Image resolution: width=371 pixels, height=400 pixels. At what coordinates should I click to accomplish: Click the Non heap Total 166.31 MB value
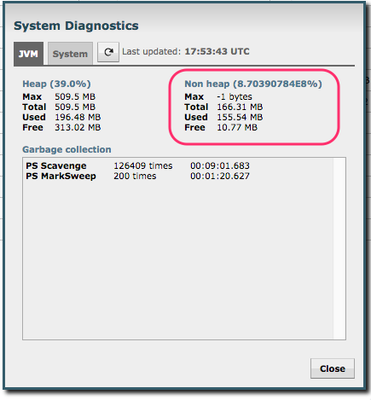[240, 107]
